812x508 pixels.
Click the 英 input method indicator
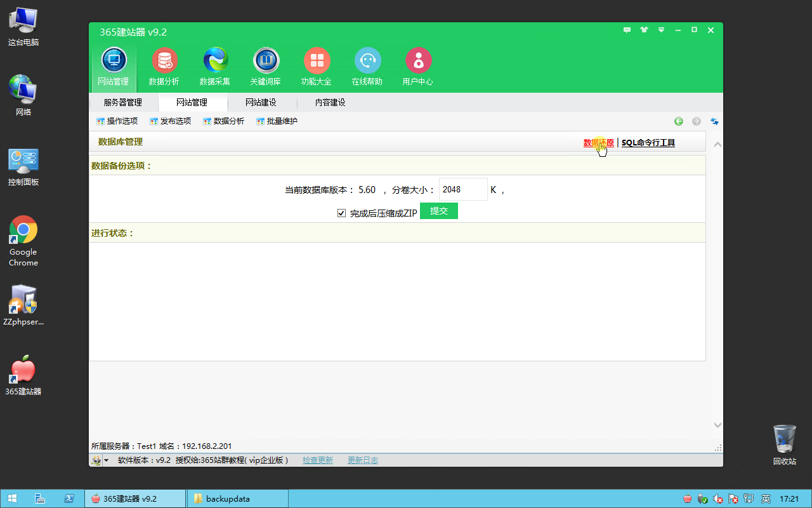point(766,499)
